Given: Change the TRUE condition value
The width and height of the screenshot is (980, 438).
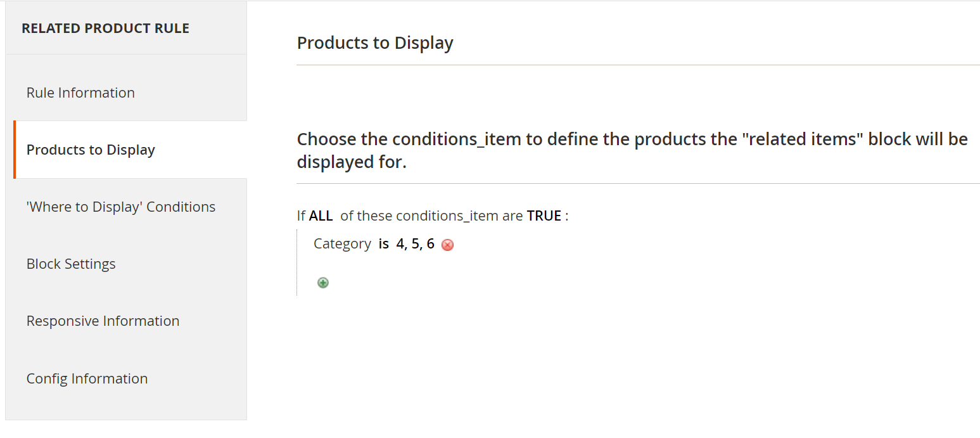Looking at the screenshot, I should [x=544, y=216].
